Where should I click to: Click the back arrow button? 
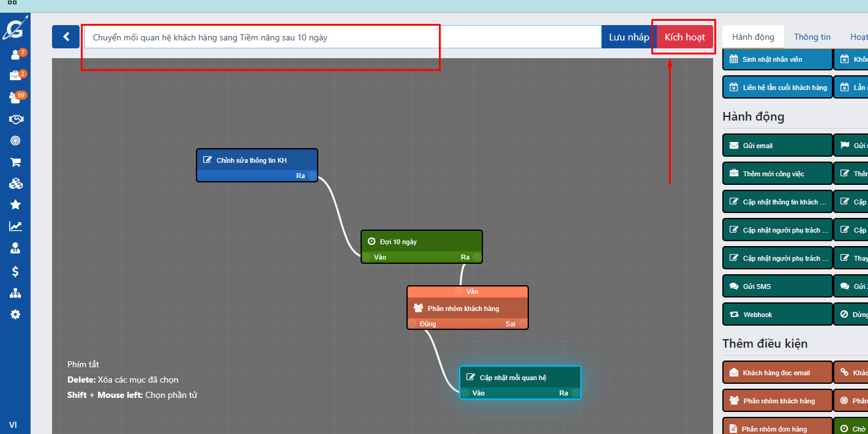[x=66, y=37]
